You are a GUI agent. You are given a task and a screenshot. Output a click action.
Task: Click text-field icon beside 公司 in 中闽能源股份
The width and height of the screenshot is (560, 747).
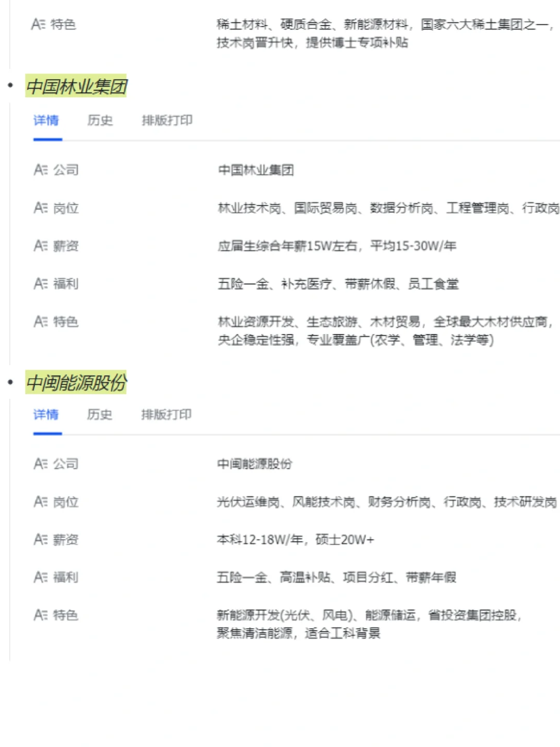pyautogui.click(x=41, y=464)
